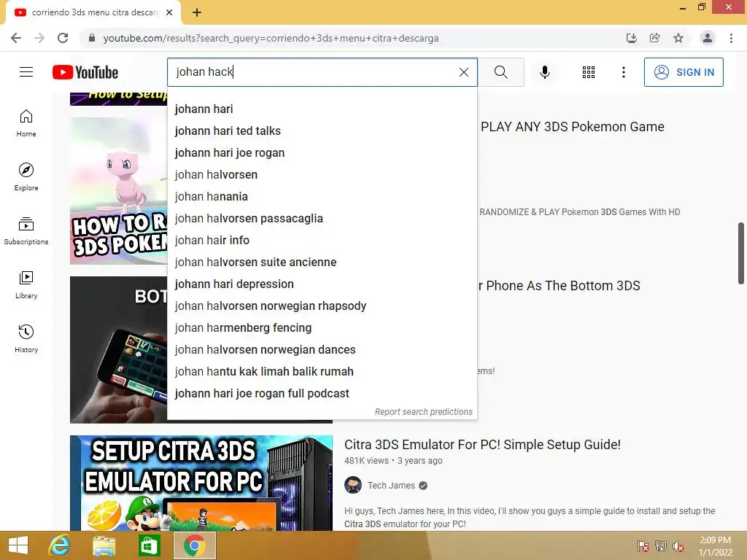Open the Mew 'HOW TO' Pokemon thumbnail

coord(119,190)
